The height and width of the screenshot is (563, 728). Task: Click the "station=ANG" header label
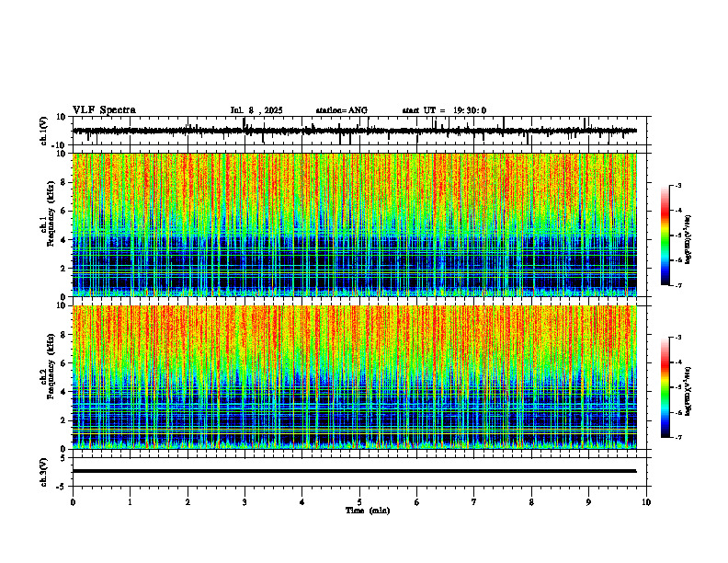[341, 110]
